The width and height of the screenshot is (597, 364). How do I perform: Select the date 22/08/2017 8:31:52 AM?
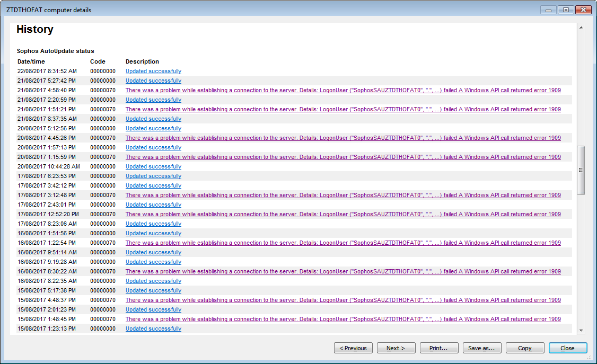coord(47,71)
